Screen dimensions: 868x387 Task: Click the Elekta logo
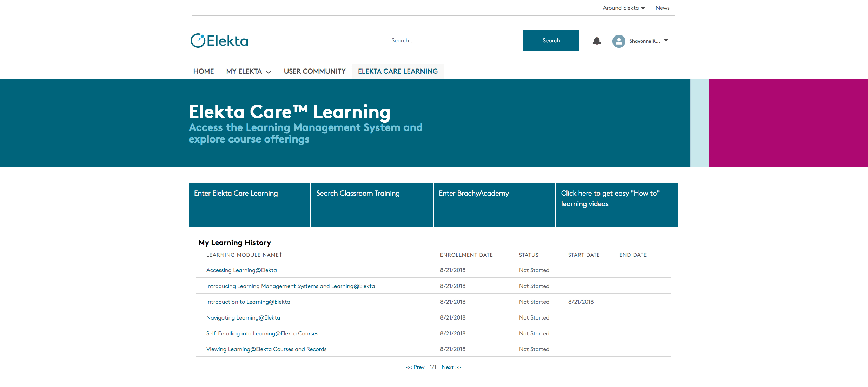219,41
